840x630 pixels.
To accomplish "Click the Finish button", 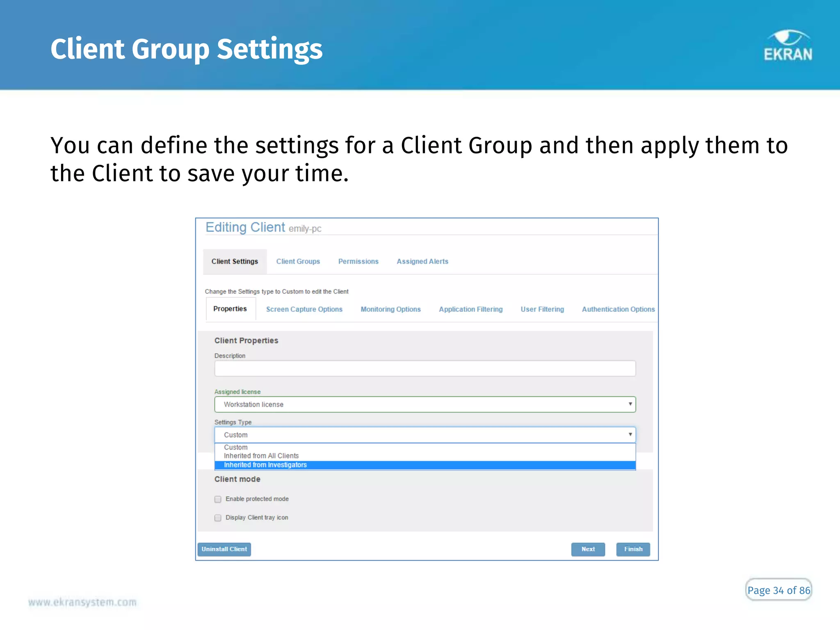I will pyautogui.click(x=633, y=549).
